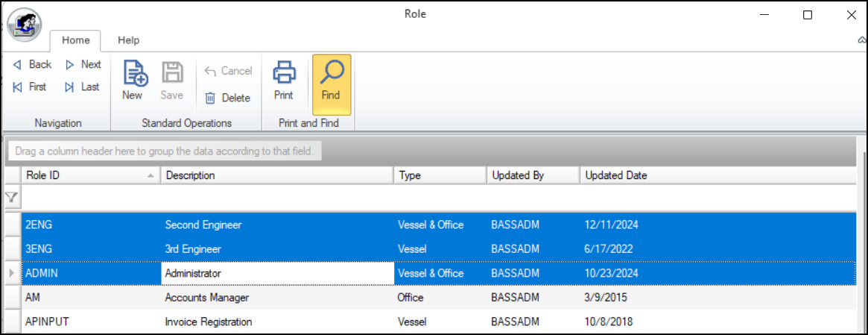The height and width of the screenshot is (335, 868).
Task: Sort by the Description column header
Action: (x=276, y=176)
